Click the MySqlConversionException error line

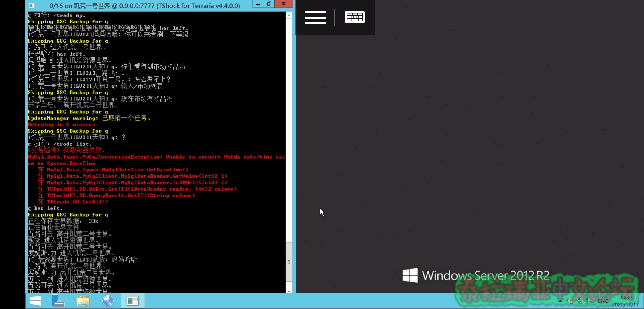(156, 157)
